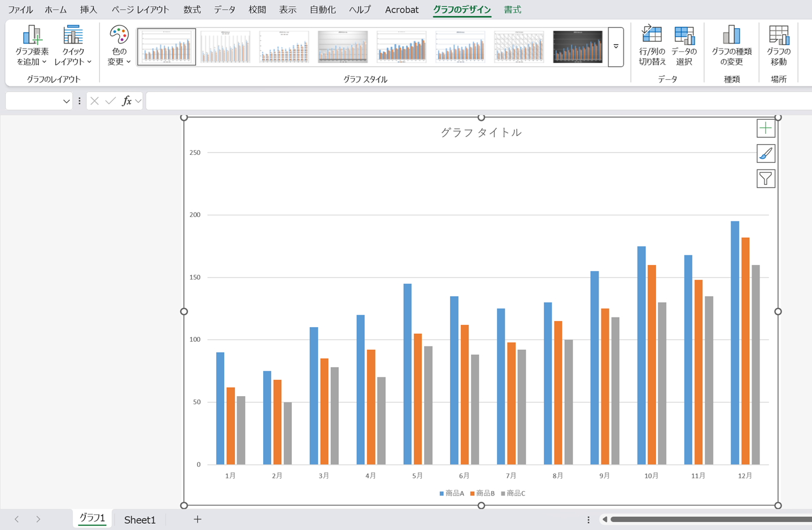Image resolution: width=812 pixels, height=530 pixels.
Task: Click データの選択 icon
Action: point(684,46)
